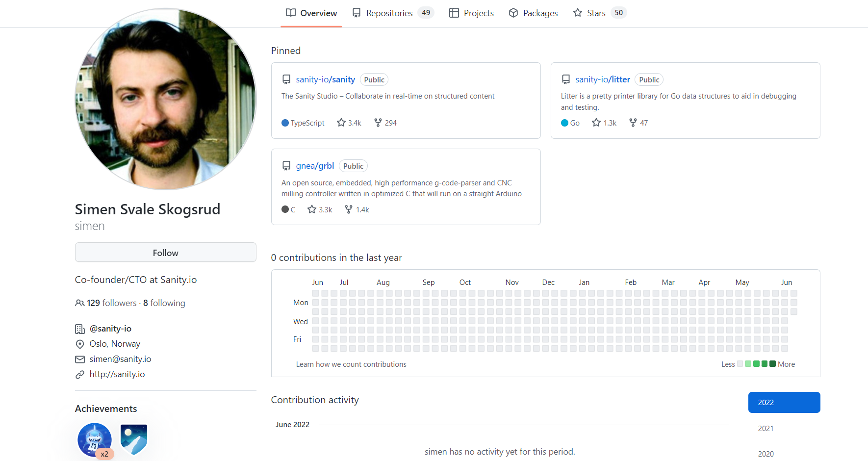Click the lightest gray legend square beside Less
Screen dimensions: 868x461
coord(740,364)
